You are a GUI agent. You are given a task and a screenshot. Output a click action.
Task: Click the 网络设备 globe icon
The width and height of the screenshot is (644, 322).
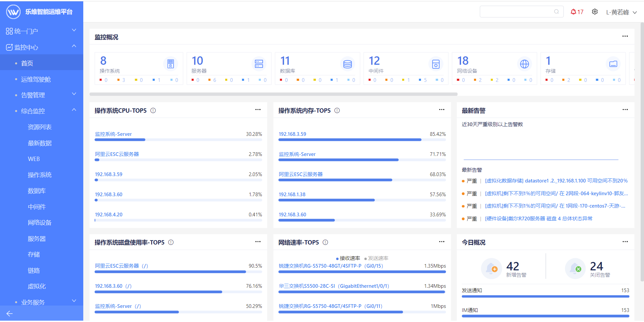[x=524, y=64]
